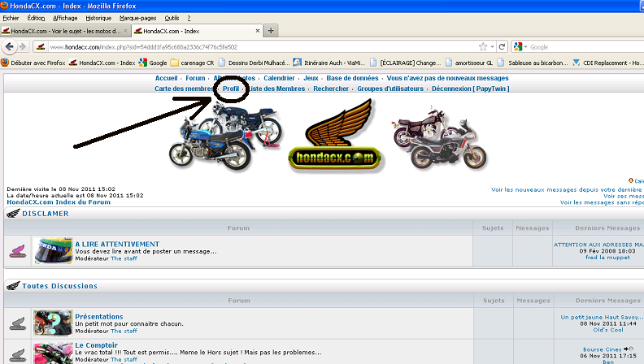Open the Calendrier link
The width and height of the screenshot is (644, 364).
(x=279, y=78)
